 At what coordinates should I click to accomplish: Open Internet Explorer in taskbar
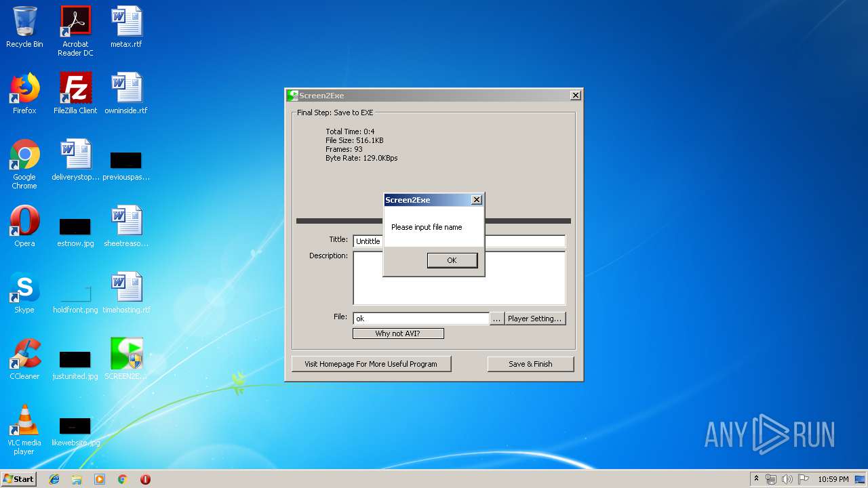click(54, 479)
